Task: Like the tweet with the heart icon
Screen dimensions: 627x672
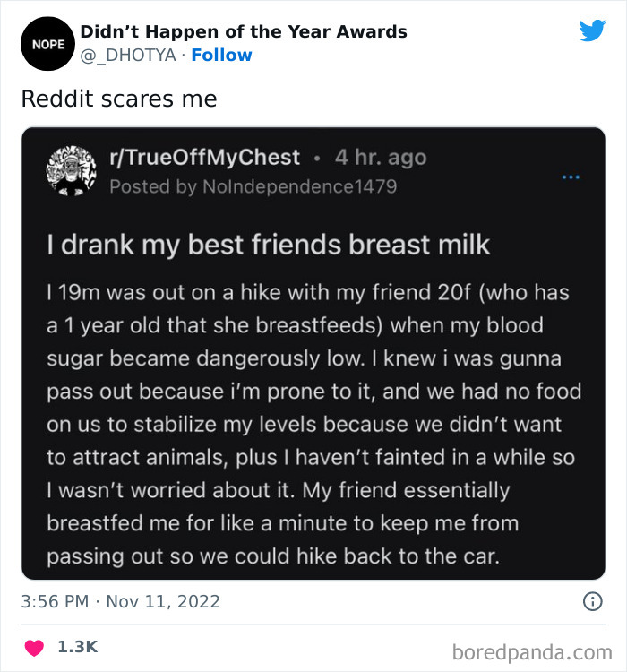Action: coord(36,647)
